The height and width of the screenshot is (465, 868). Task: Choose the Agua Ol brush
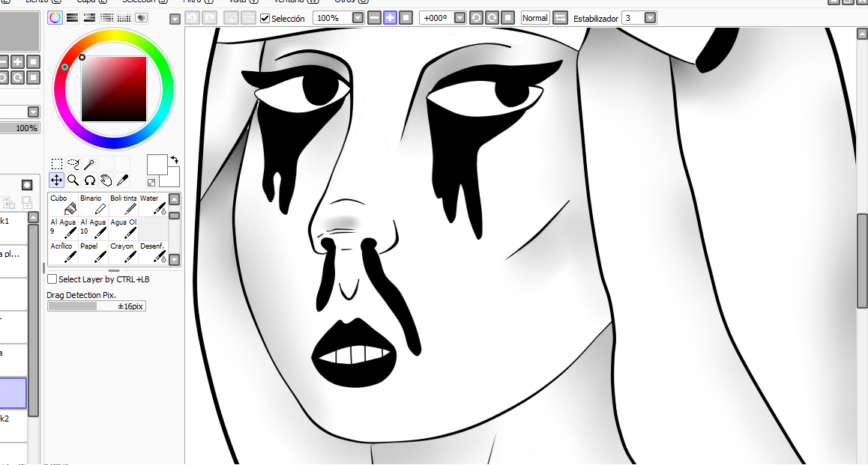[124, 228]
